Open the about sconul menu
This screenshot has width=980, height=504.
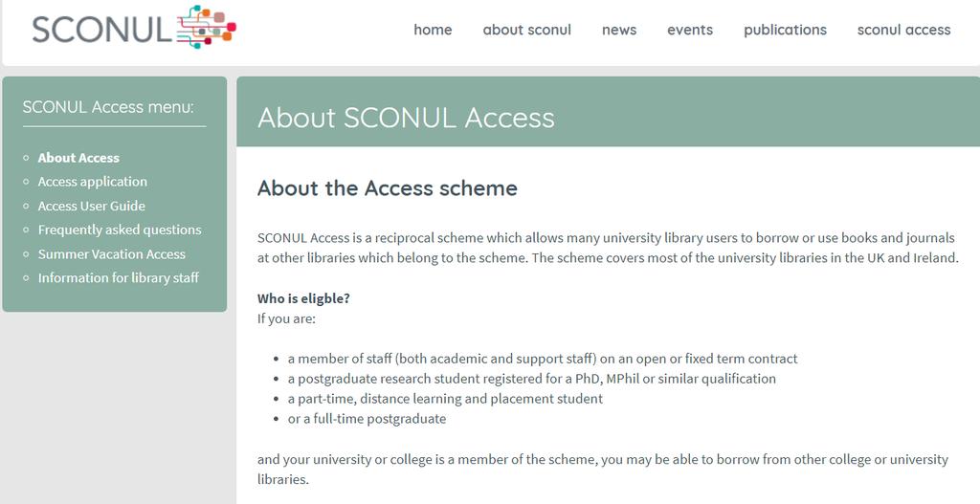(527, 30)
